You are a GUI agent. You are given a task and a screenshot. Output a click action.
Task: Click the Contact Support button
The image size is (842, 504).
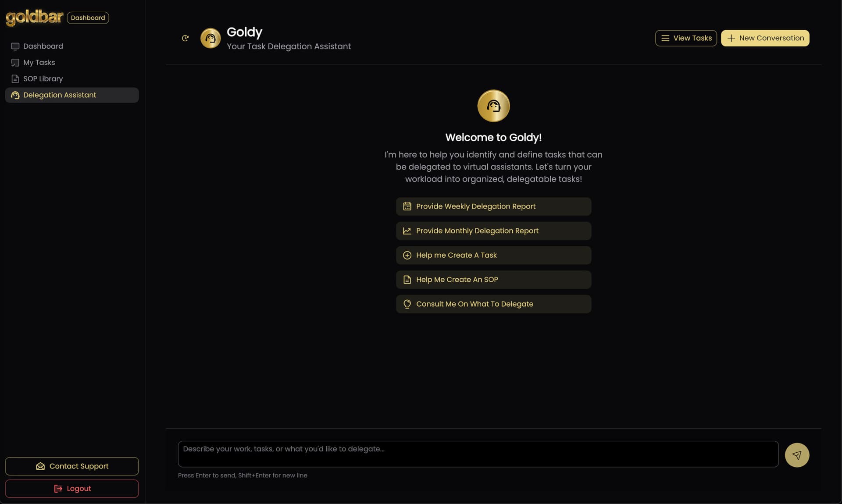(x=72, y=466)
